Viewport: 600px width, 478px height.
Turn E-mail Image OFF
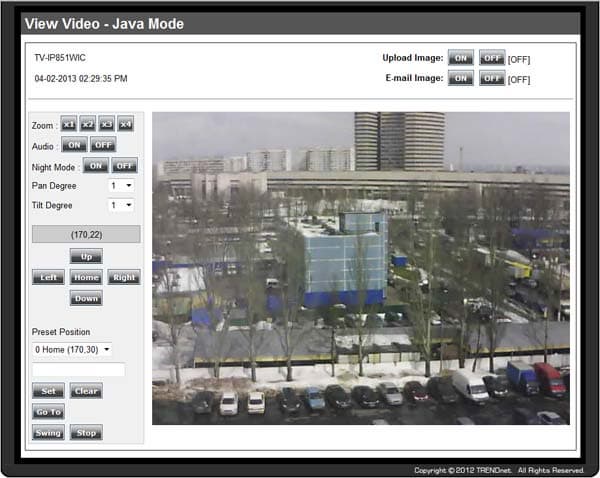[x=492, y=78]
